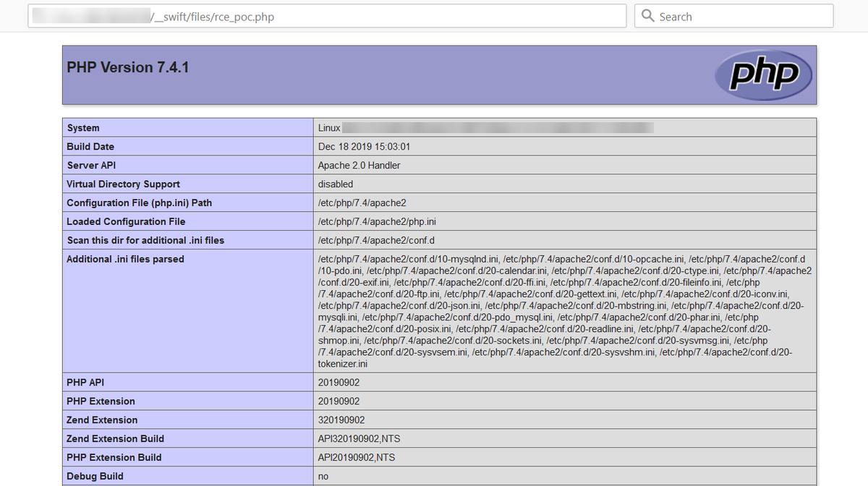Select Loaded Configuration File label
The width and height of the screenshot is (868, 486).
[126, 222]
